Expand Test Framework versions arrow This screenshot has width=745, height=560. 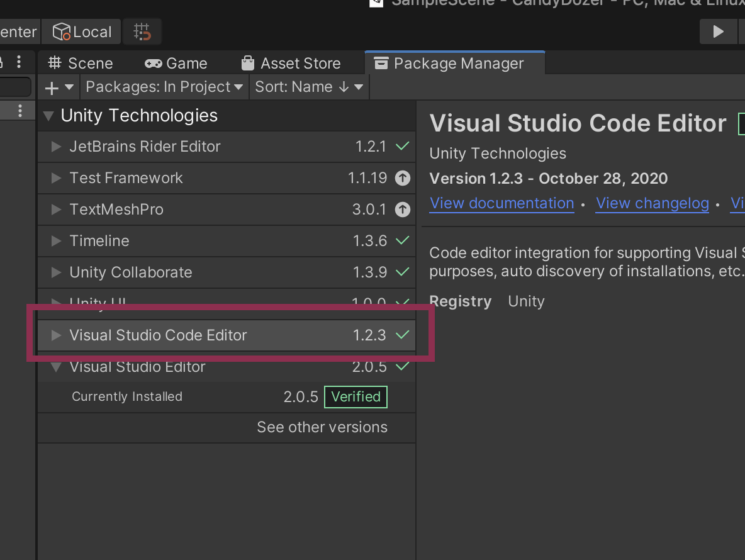(x=56, y=177)
